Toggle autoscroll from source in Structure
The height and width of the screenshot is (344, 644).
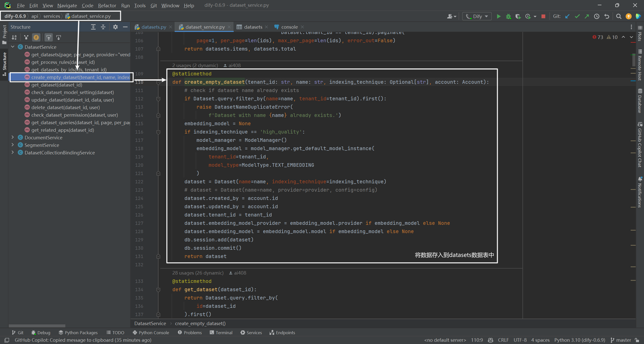pyautogui.click(x=58, y=37)
